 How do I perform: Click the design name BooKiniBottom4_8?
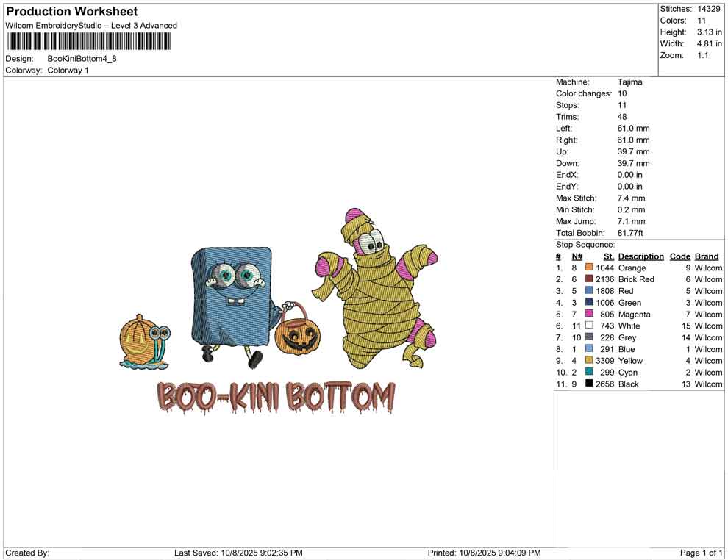point(82,59)
